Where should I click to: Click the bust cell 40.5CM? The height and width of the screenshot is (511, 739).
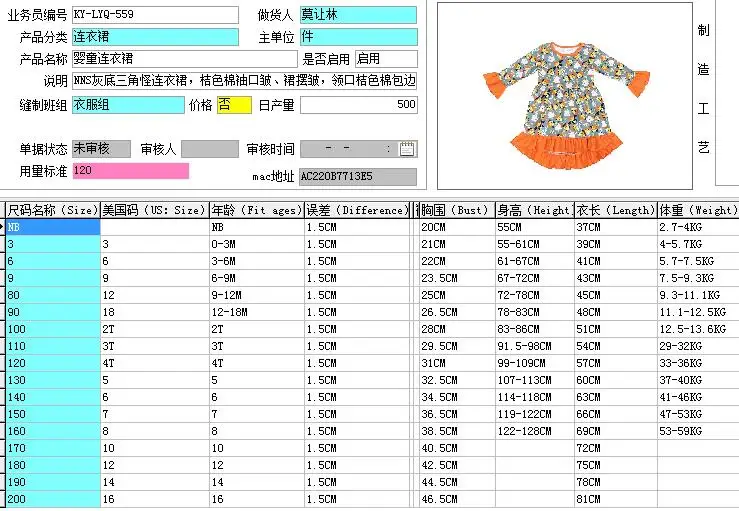457,448
